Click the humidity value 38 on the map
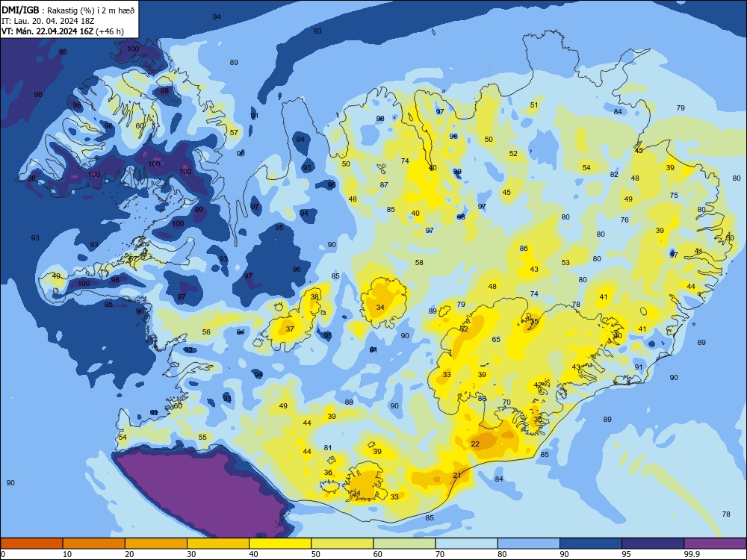This screenshot has width=747, height=560. click(x=314, y=297)
